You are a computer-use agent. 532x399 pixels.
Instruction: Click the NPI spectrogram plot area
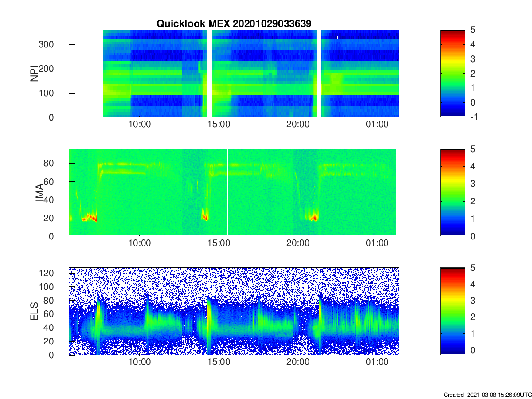(234, 74)
